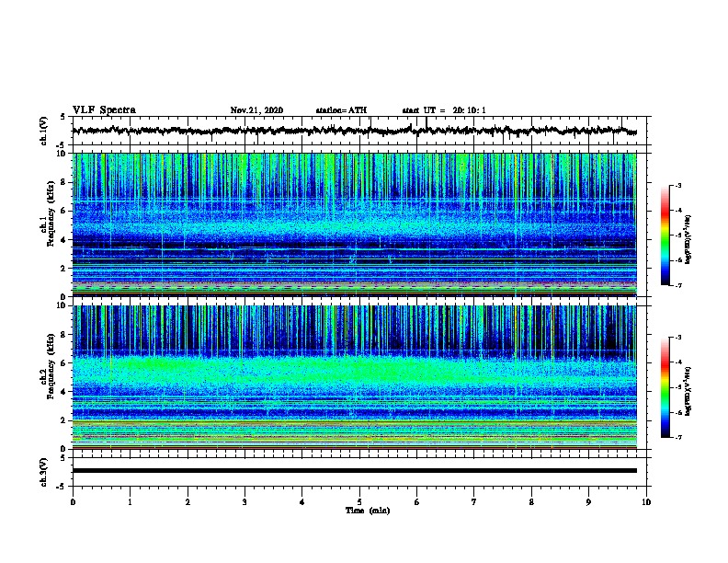728x563 pixels.
Task: Click the ch.2 color bar log(PSD) label
Action: [x=688, y=391]
